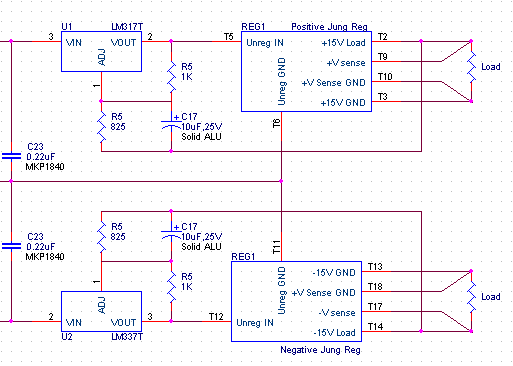513x366 pixels.
Task: Click the +V sense pin label
Action: pos(346,63)
